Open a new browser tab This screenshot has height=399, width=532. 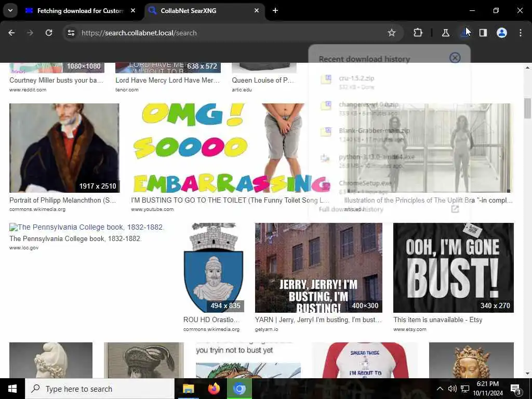(275, 11)
